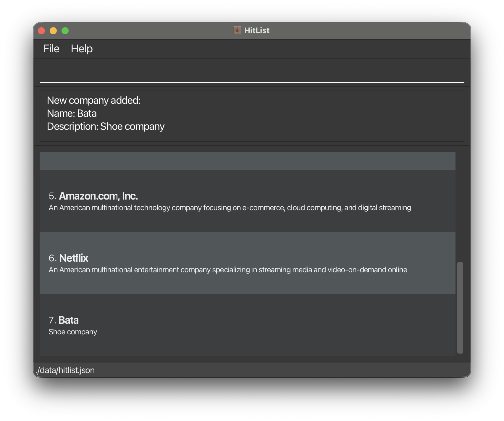Click the HitList app icon in title bar
Image resolution: width=504 pixels, height=421 pixels.
click(x=237, y=30)
